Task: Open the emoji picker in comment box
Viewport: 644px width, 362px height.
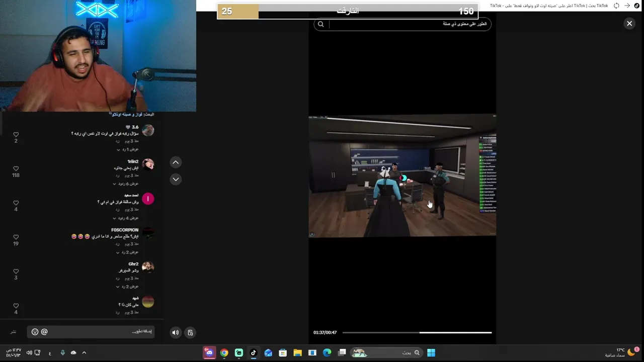Action: pyautogui.click(x=35, y=332)
